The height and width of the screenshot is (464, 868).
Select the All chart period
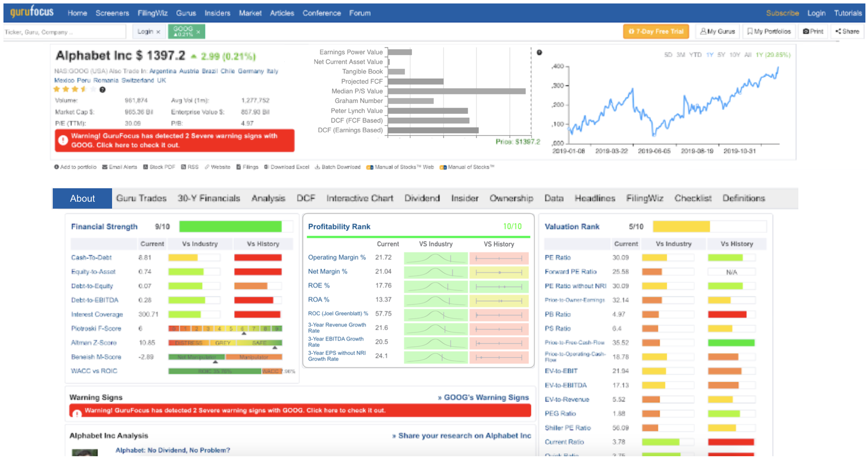point(748,55)
